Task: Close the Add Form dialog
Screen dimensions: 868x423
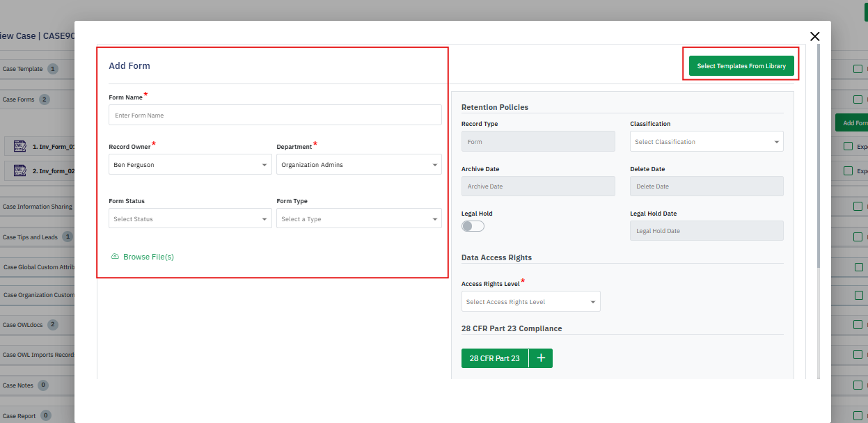Action: click(x=814, y=37)
